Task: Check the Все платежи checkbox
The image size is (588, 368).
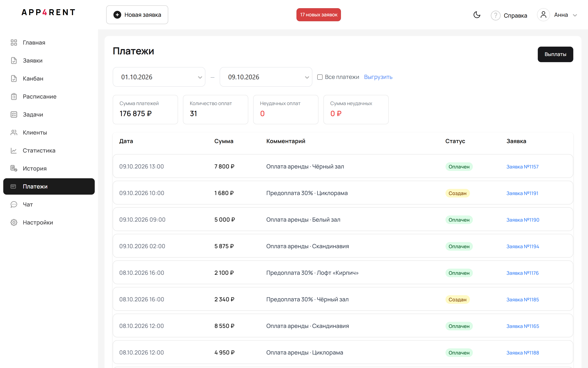Action: tap(320, 77)
